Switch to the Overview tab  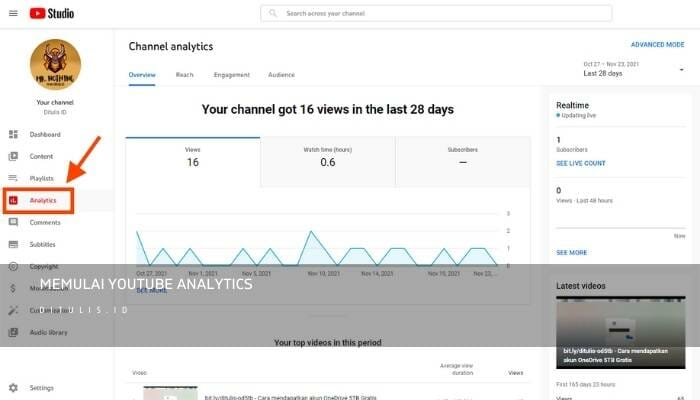point(142,75)
